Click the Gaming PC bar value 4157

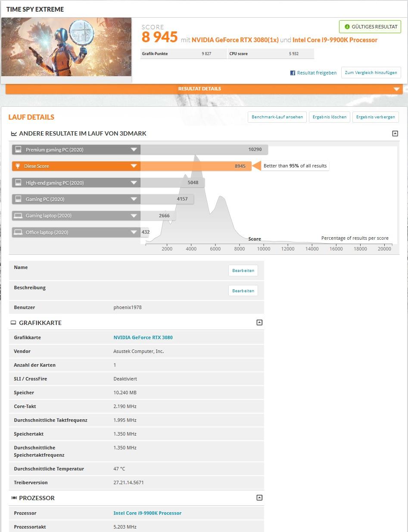(182, 199)
